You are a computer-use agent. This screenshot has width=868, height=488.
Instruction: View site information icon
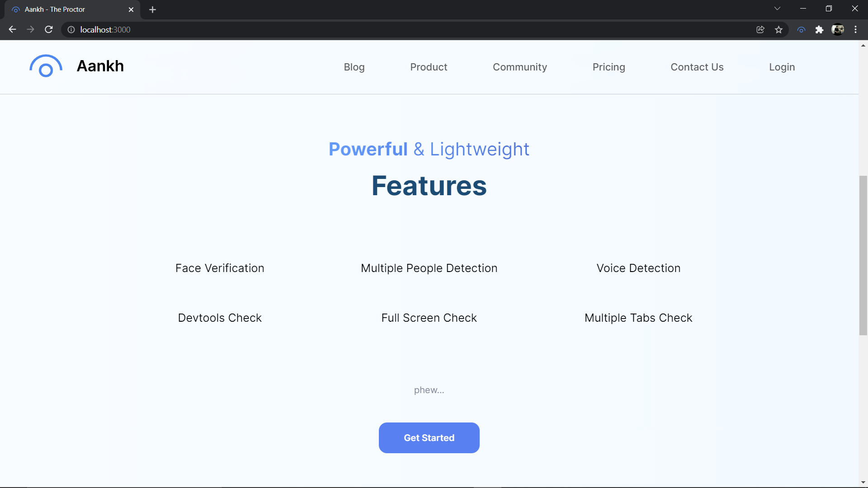[x=71, y=30]
